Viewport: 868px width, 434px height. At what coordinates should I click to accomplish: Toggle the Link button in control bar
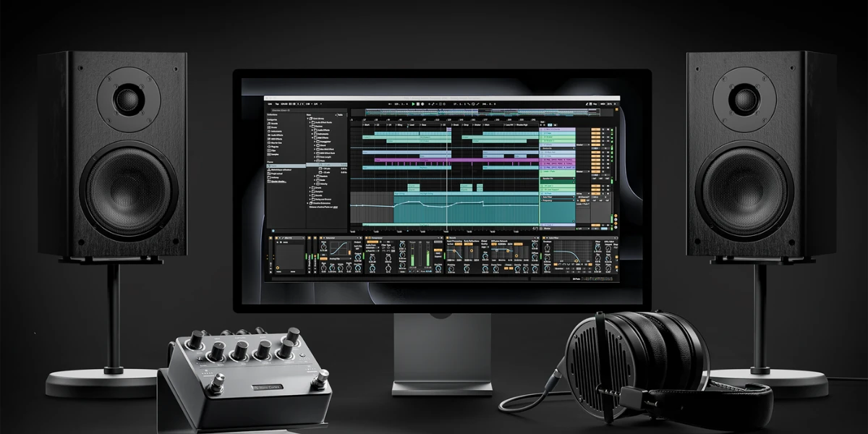pos(270,104)
